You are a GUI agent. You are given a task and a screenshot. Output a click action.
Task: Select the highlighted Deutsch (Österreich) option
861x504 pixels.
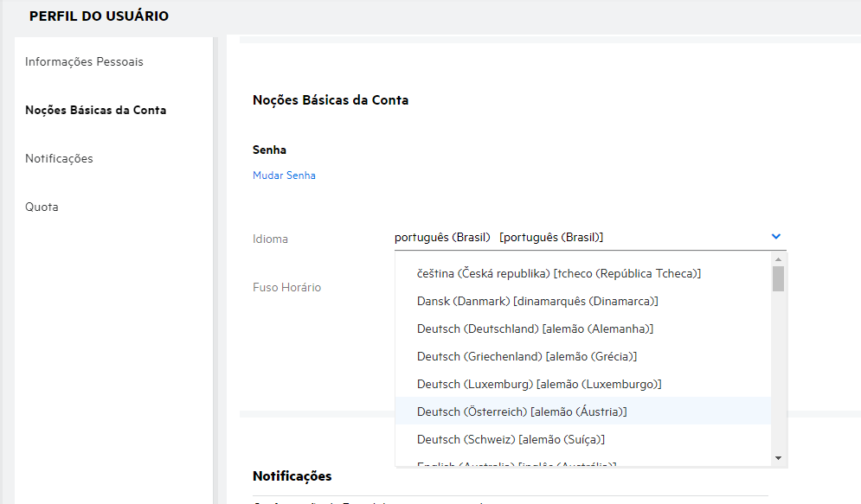click(521, 411)
